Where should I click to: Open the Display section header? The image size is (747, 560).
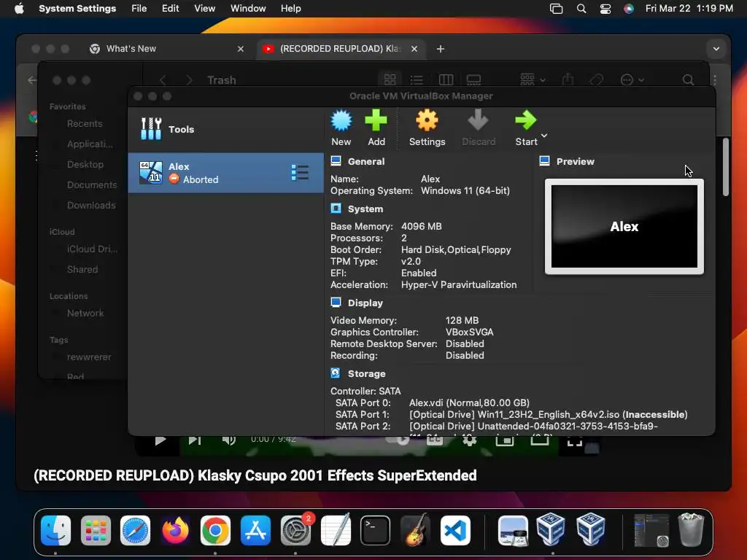(365, 303)
